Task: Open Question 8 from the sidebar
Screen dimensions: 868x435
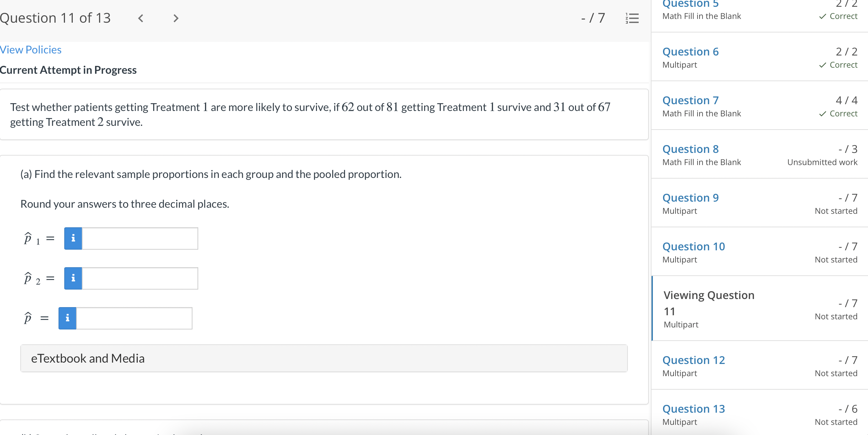Action: pyautogui.click(x=690, y=149)
